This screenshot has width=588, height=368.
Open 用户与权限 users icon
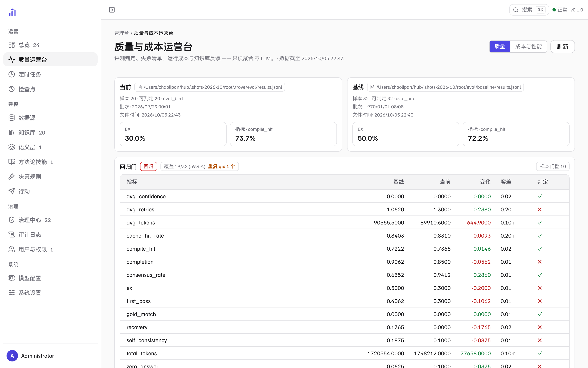pos(12,249)
